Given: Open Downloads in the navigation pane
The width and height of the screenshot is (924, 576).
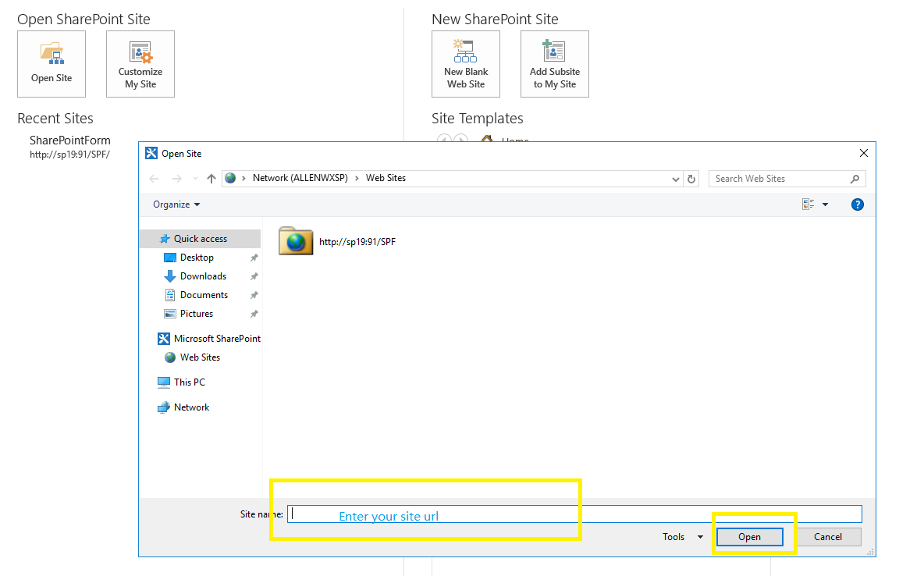Looking at the screenshot, I should point(203,276).
